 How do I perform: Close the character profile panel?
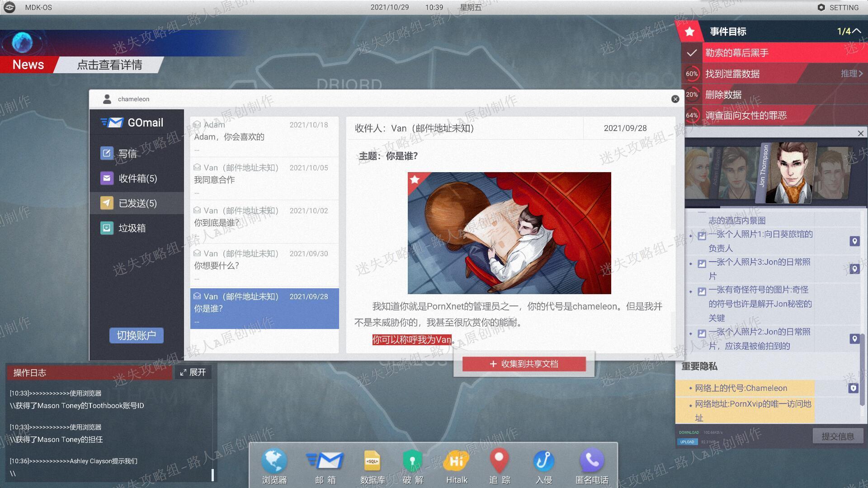click(x=860, y=133)
